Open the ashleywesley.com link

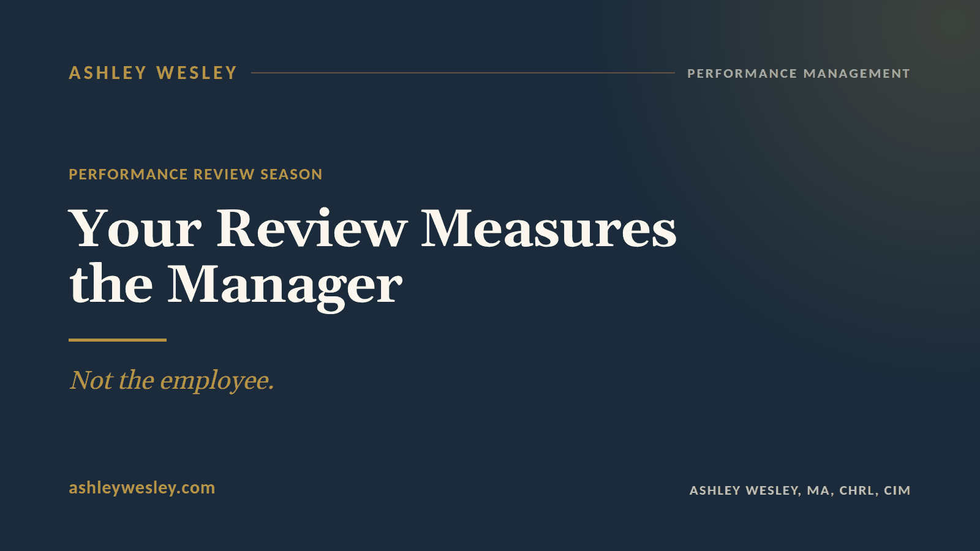click(142, 488)
